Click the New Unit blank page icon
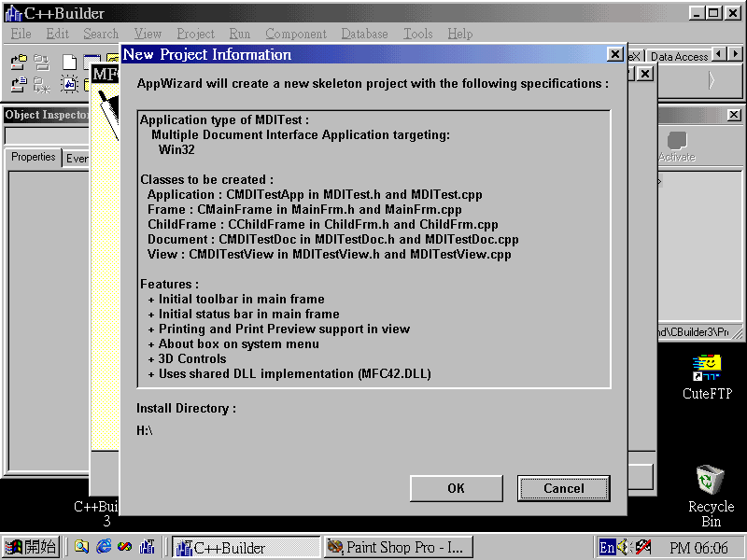 69,63
